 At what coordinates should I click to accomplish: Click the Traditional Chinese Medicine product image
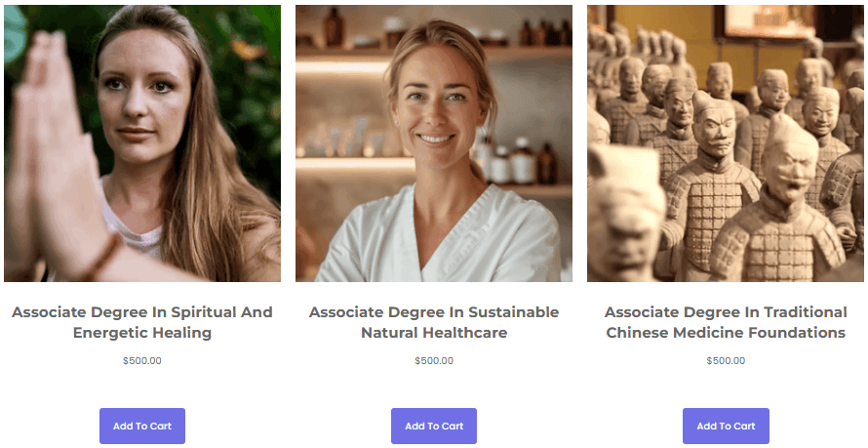click(x=726, y=143)
